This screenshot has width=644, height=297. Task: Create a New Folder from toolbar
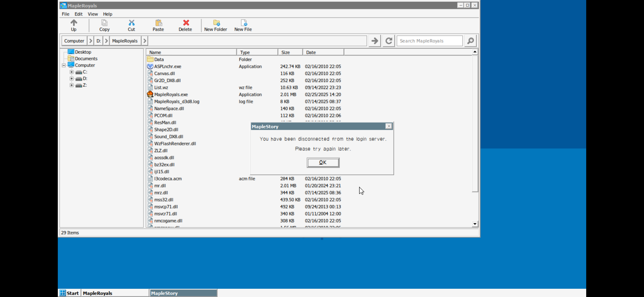point(216,23)
